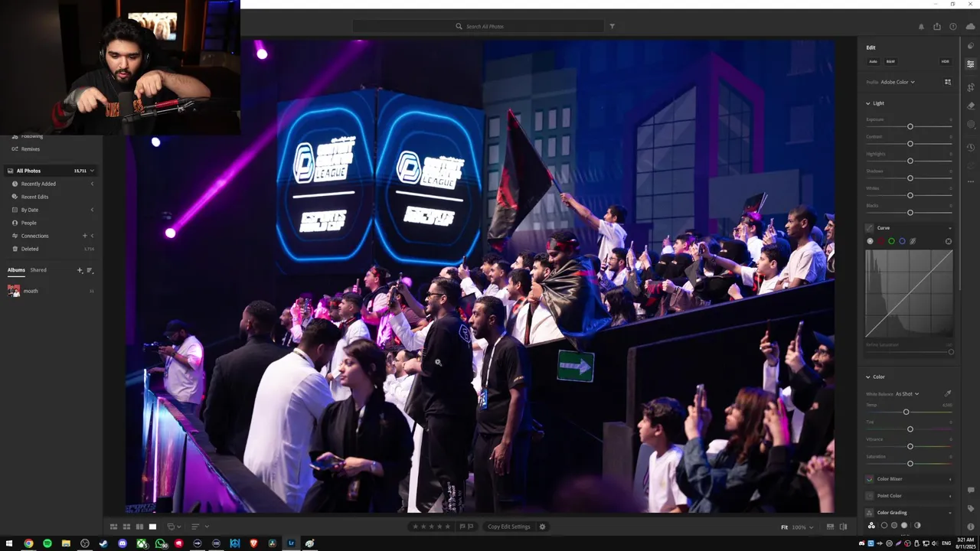Add a connection with plus icon
The image size is (980, 551).
(x=85, y=236)
